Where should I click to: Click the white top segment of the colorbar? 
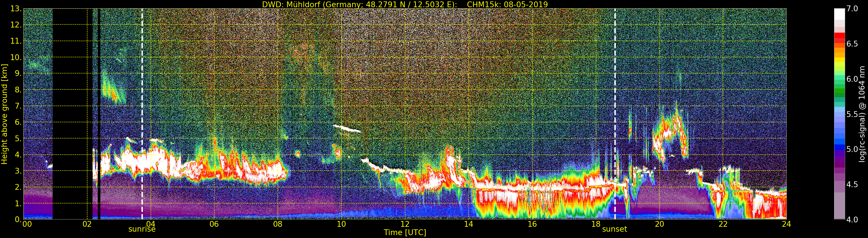[839, 14]
